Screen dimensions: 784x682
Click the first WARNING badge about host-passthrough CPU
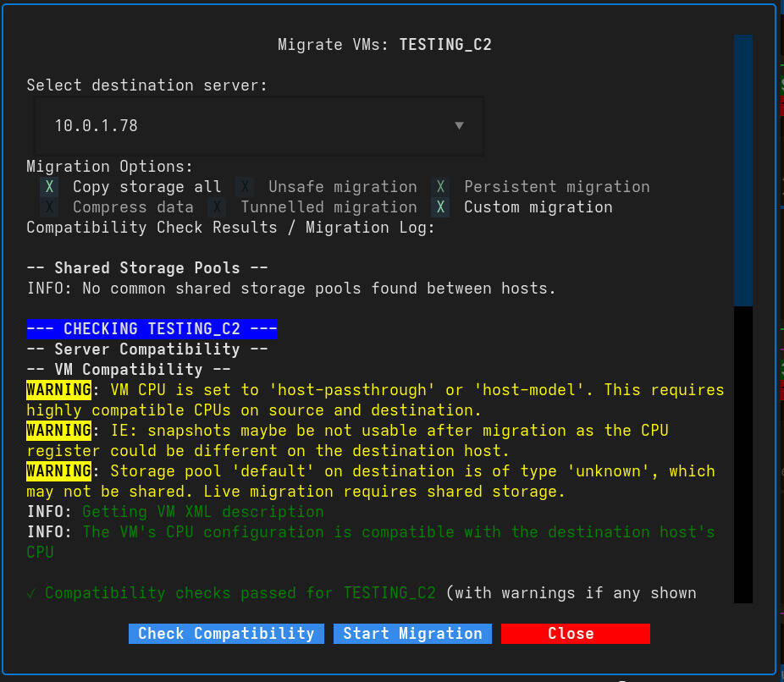[58, 389]
